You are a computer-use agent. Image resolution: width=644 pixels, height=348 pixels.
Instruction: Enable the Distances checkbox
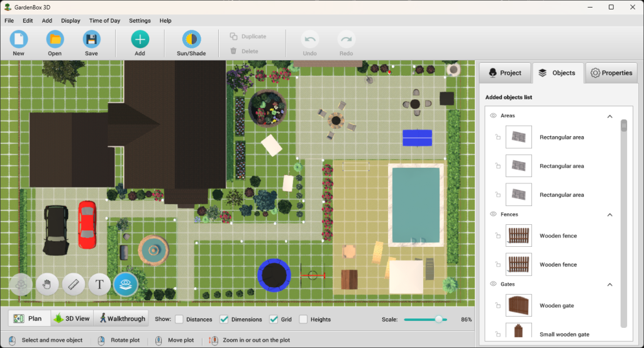pos(179,319)
